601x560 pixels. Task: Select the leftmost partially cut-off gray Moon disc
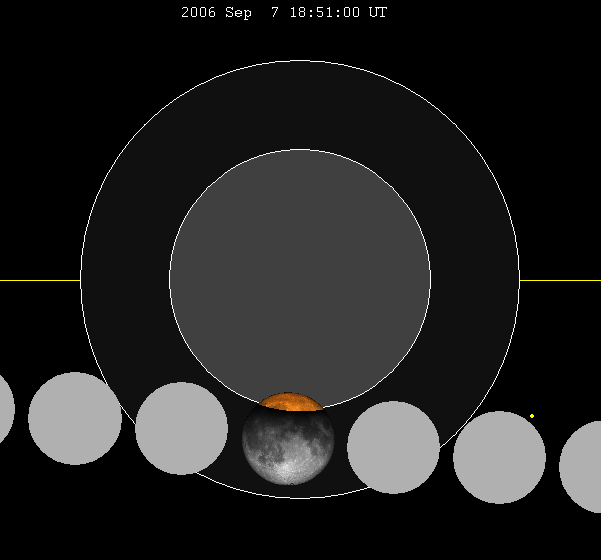tap(5, 408)
